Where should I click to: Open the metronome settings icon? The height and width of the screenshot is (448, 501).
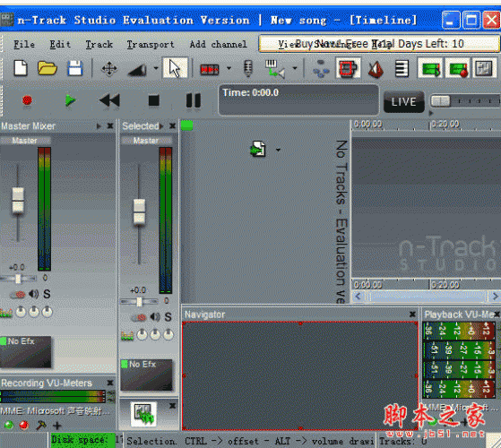tap(376, 69)
